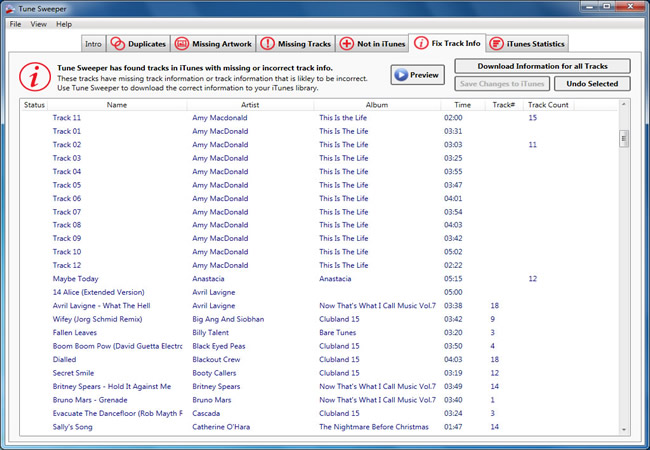
Task: Sort by the Track# column header
Action: [504, 105]
